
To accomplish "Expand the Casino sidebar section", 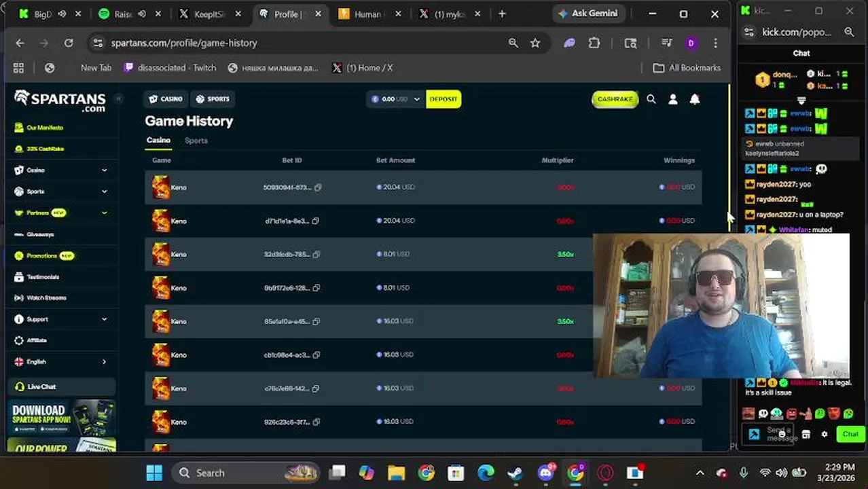I will [104, 170].
